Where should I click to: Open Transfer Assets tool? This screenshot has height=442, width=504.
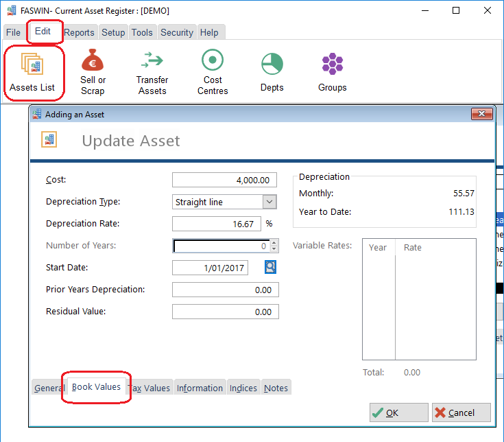pos(152,73)
